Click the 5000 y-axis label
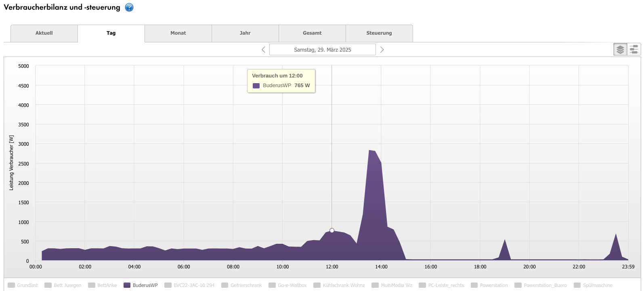This screenshot has width=644, height=291. [23, 66]
